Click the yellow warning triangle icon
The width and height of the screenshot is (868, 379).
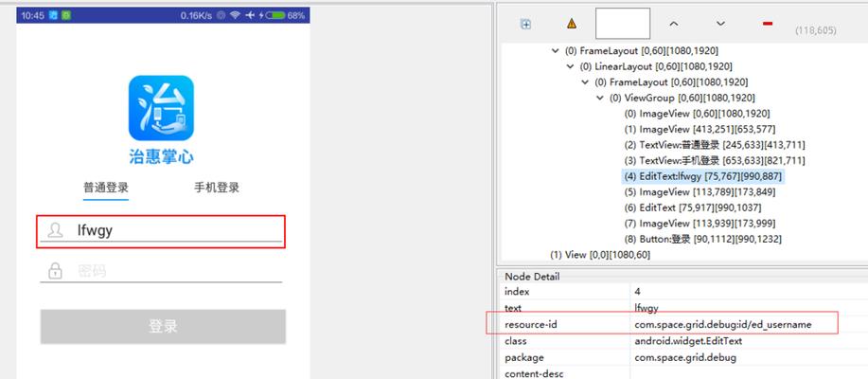click(x=572, y=24)
